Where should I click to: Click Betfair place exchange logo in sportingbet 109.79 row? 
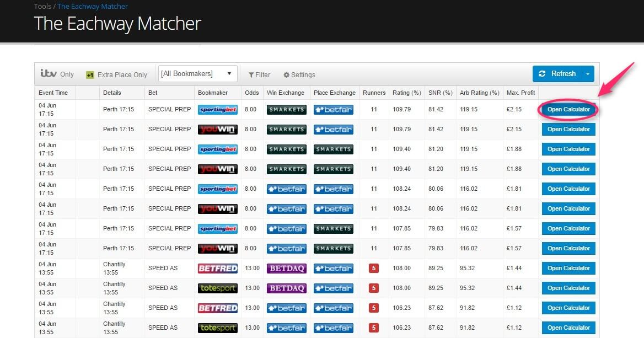334,110
